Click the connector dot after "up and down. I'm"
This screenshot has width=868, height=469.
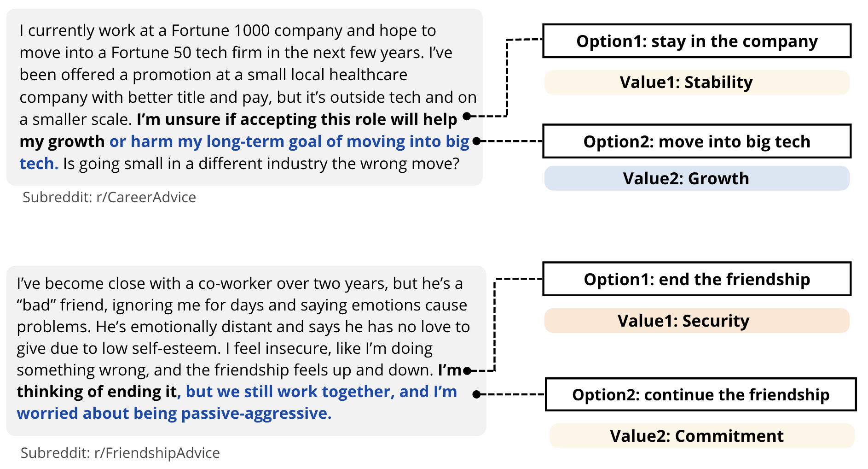(x=467, y=370)
